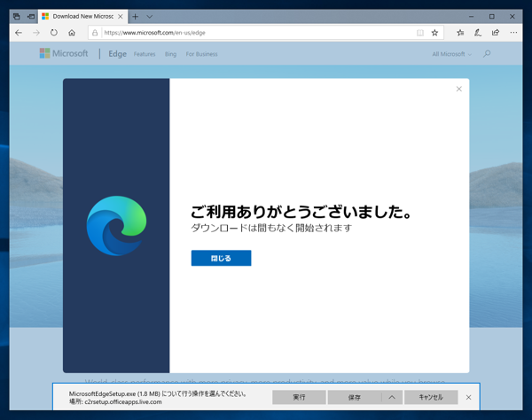Dismiss the download notification bar
This screenshot has height=420, width=532.
point(468,397)
